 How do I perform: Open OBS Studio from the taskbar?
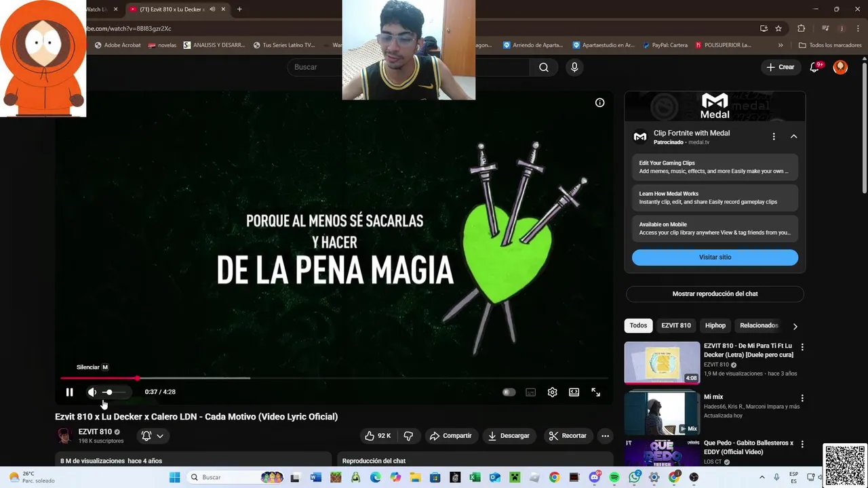[x=694, y=477]
